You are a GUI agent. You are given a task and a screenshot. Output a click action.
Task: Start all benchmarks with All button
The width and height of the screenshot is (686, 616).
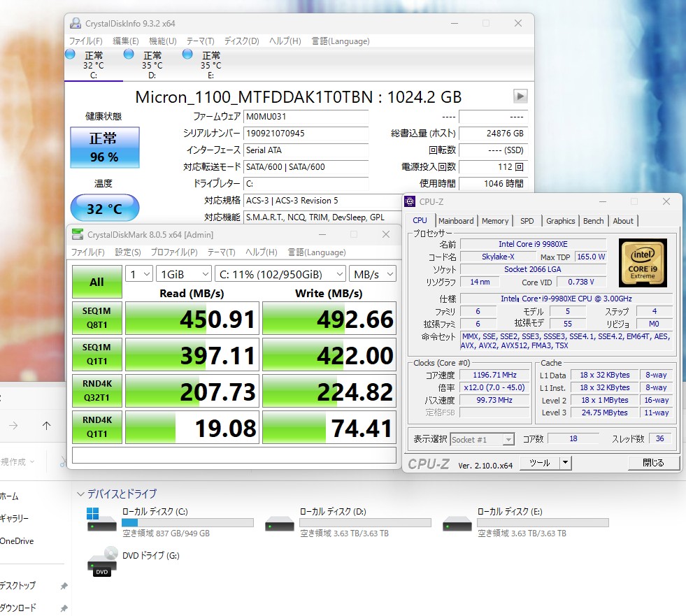coord(97,282)
